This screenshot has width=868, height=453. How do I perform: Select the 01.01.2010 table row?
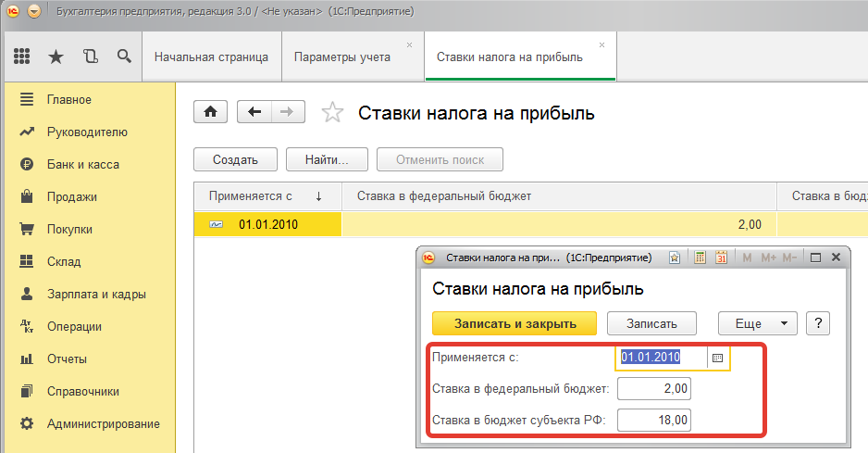[268, 224]
